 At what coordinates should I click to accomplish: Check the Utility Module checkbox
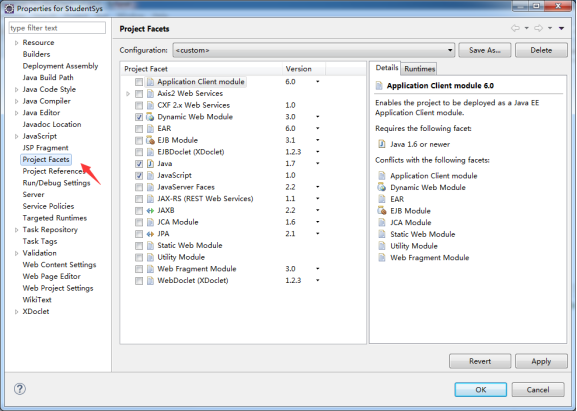[x=139, y=257]
